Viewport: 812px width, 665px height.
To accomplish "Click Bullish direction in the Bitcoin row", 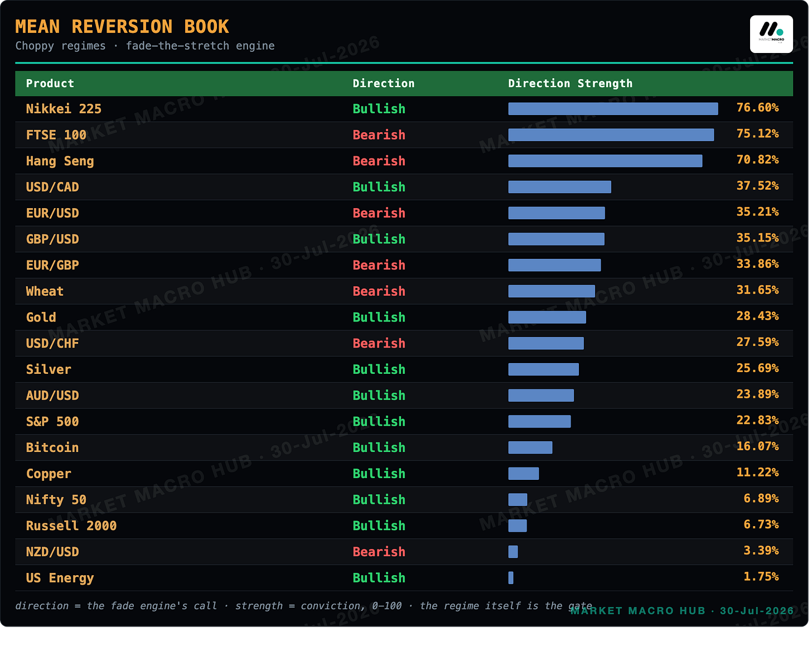I will click(379, 447).
